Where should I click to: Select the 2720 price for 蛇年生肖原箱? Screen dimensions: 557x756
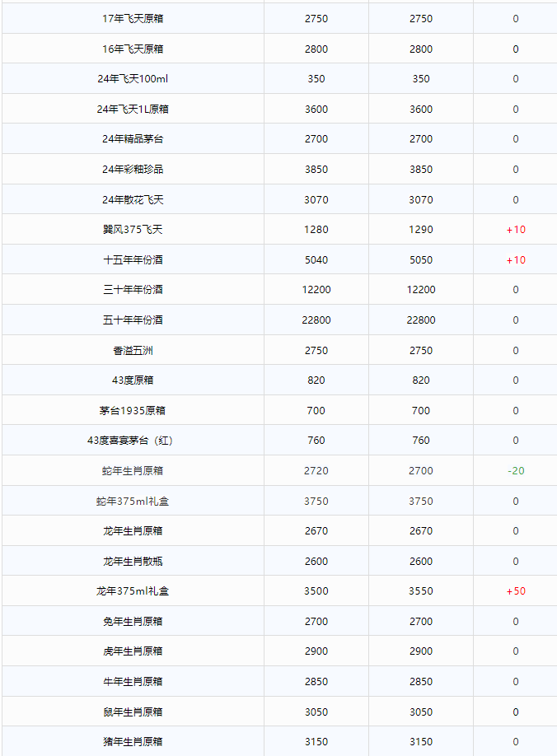coord(316,471)
